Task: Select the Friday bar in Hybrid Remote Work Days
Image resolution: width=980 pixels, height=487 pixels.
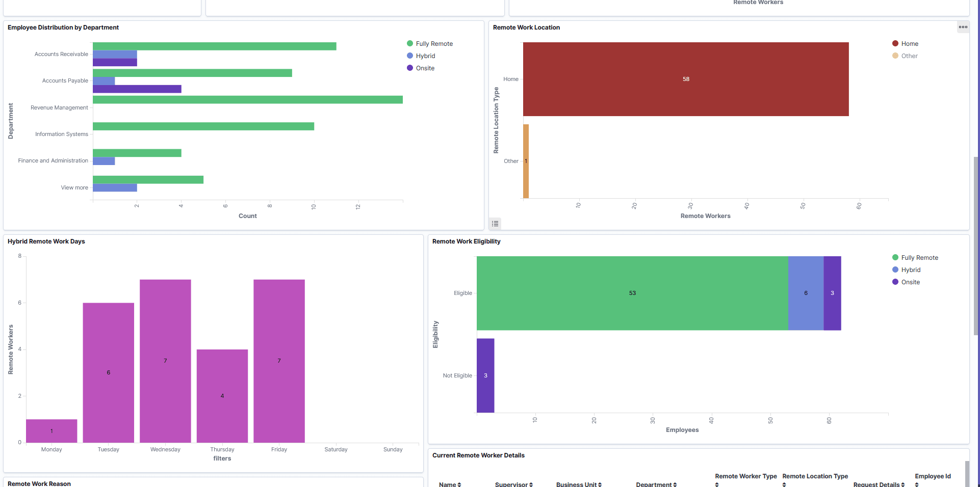Action: (279, 360)
